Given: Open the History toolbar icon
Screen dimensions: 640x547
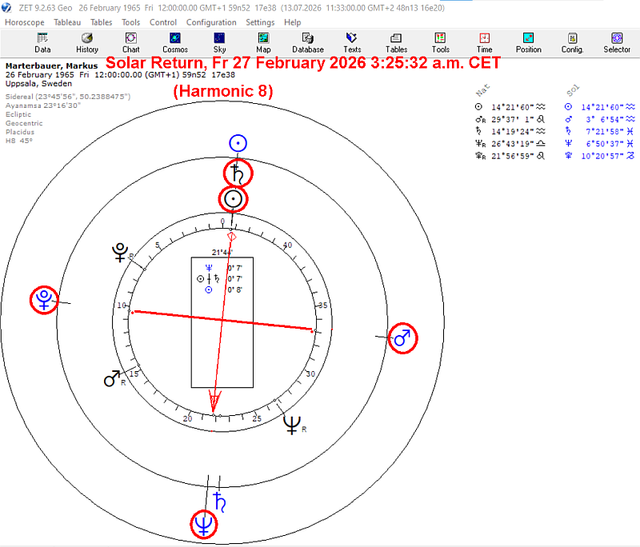Looking at the screenshot, I should coord(87,43).
